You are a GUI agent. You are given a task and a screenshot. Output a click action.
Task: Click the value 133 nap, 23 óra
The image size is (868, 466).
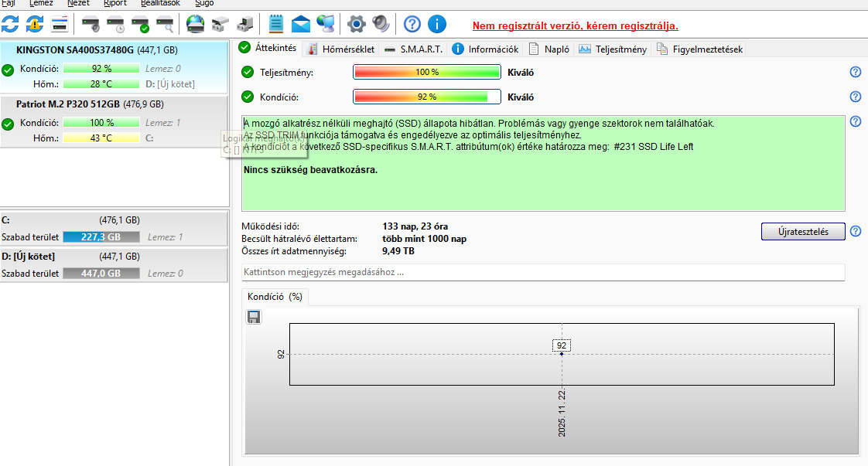click(415, 226)
